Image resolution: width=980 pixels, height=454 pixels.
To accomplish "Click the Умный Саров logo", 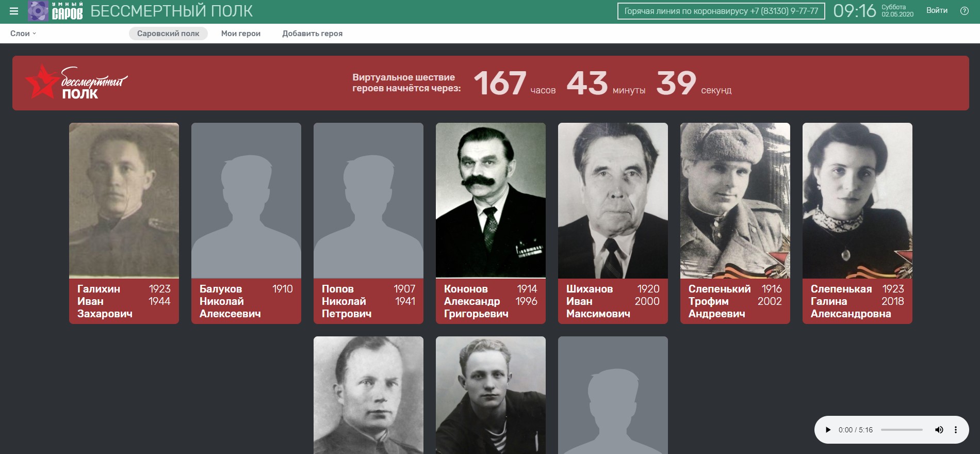I will [x=56, y=11].
